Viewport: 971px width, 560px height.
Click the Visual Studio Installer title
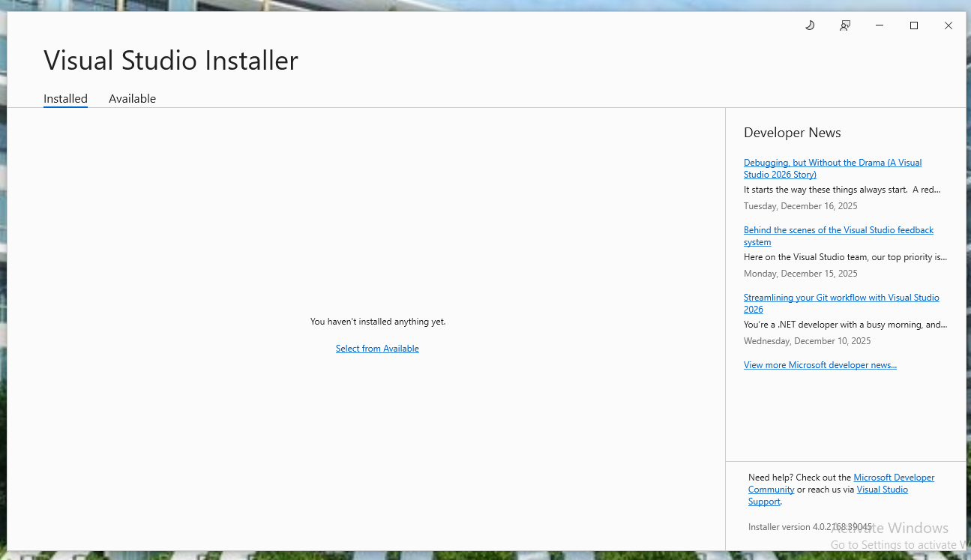click(x=171, y=60)
